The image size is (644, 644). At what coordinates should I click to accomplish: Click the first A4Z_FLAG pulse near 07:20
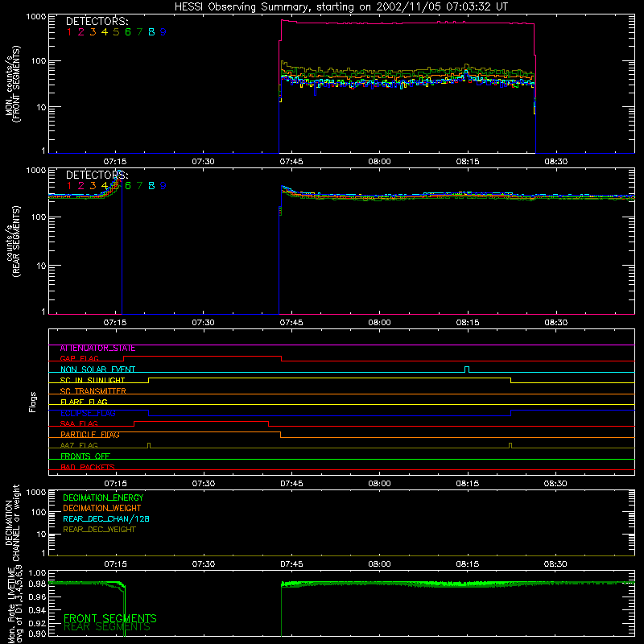click(x=149, y=445)
